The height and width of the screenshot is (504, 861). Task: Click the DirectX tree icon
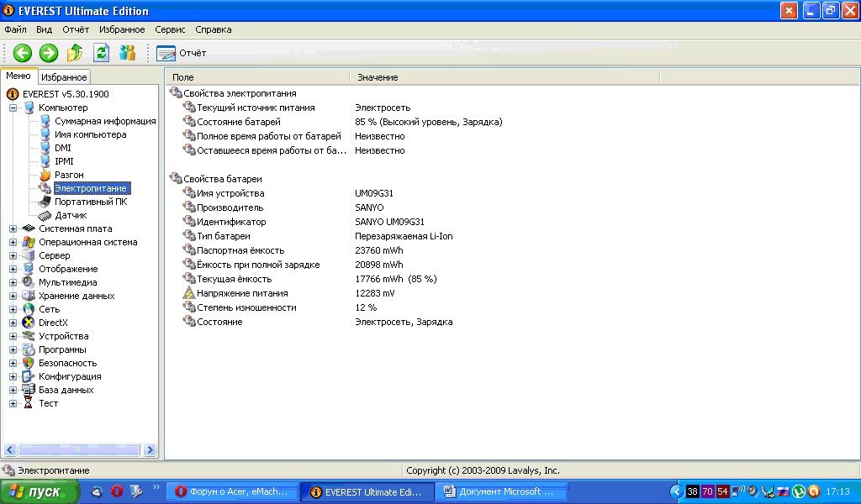click(29, 323)
